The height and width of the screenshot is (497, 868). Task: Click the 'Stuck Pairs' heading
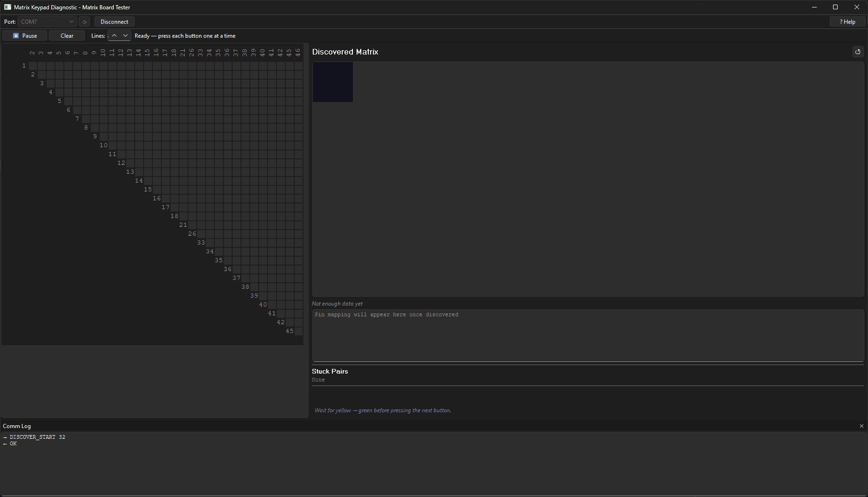point(330,371)
